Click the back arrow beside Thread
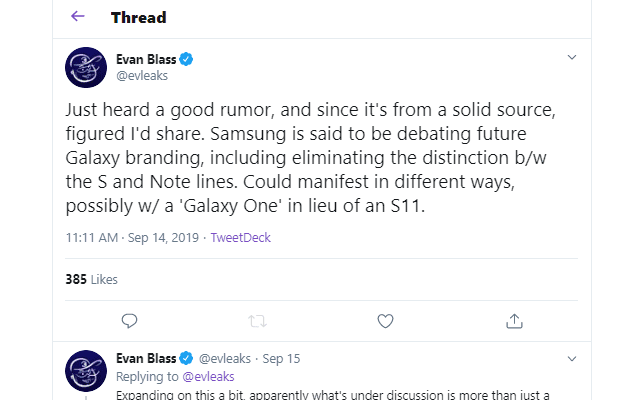Viewport: 617px width, 400px height. [x=78, y=17]
